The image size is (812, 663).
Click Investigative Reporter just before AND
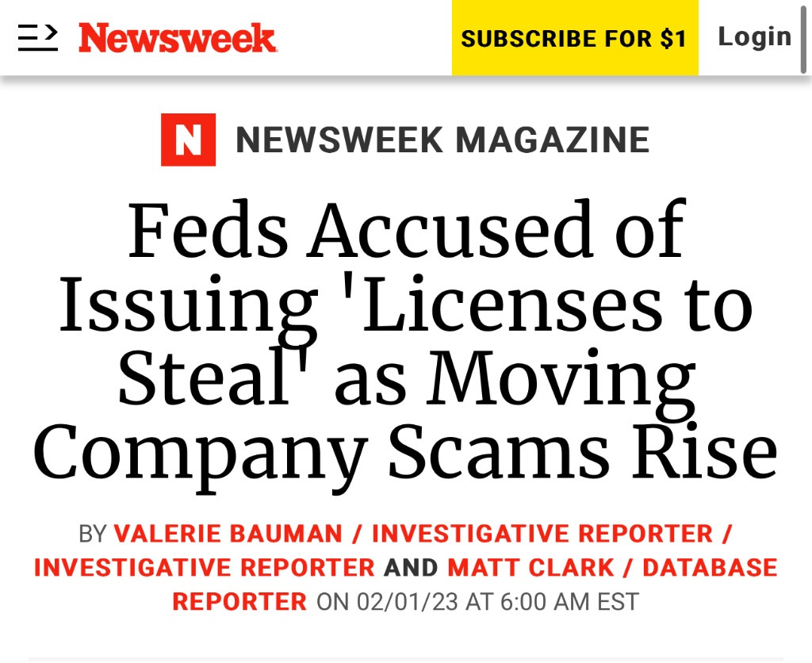tap(205, 568)
